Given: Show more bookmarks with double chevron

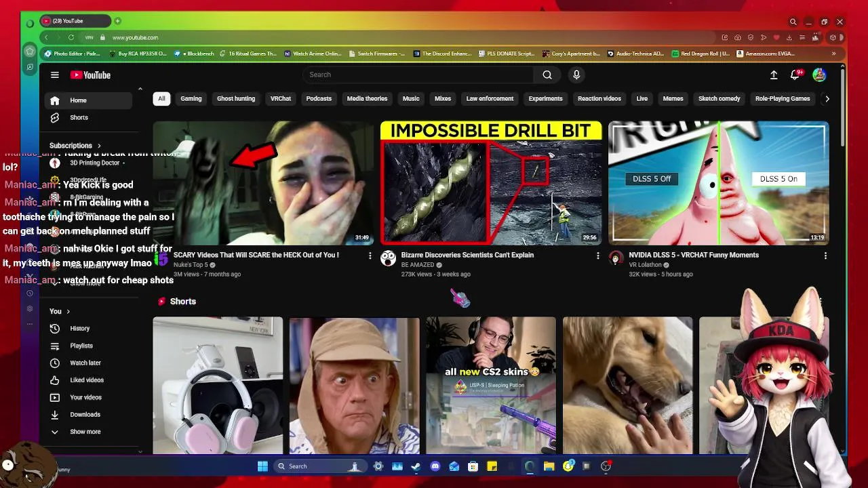Looking at the screenshot, I should click(833, 54).
